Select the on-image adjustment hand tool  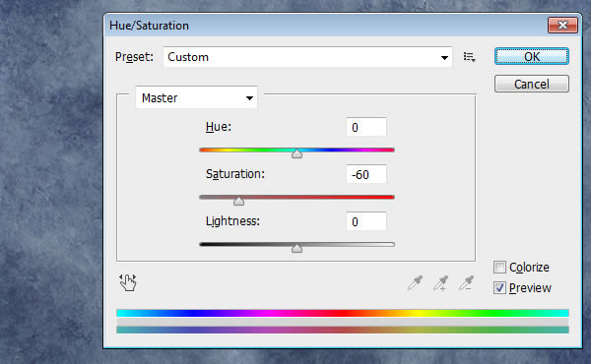[128, 282]
